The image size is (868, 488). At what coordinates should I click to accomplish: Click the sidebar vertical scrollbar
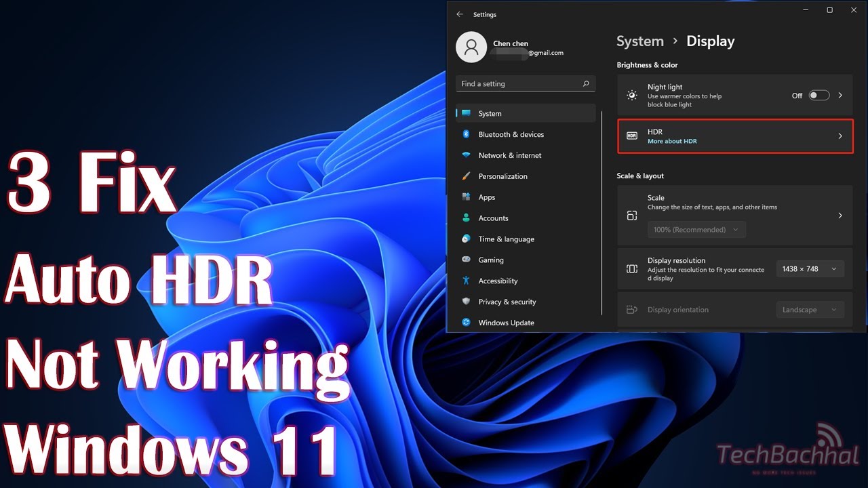coord(601,213)
